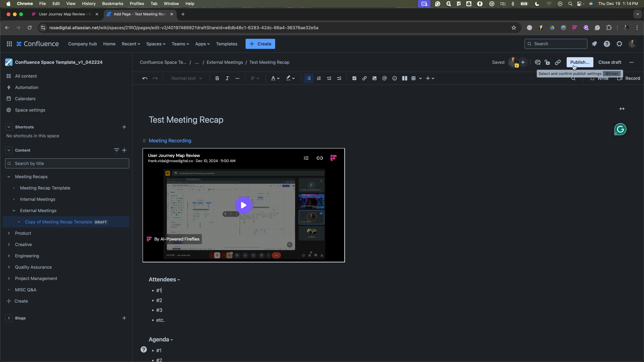Open the Recent dropdown menu
The image size is (644, 362).
131,44
